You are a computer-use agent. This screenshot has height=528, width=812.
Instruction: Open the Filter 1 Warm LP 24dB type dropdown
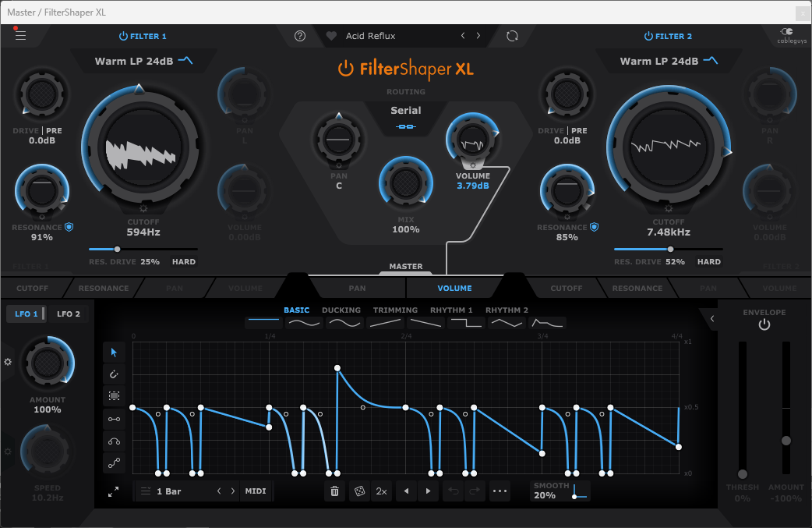(143, 61)
